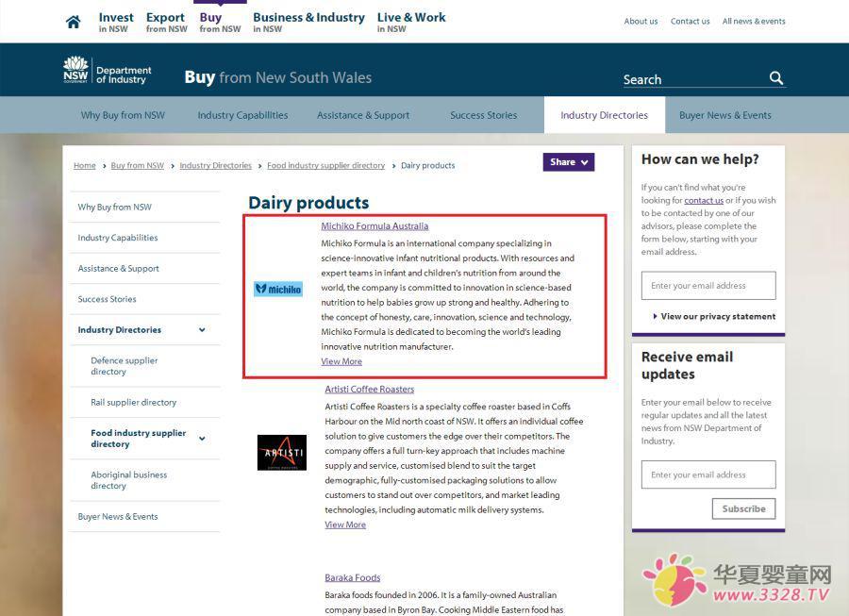Open the Success Stories tab
Image resolution: width=849 pixels, height=616 pixels.
[483, 115]
